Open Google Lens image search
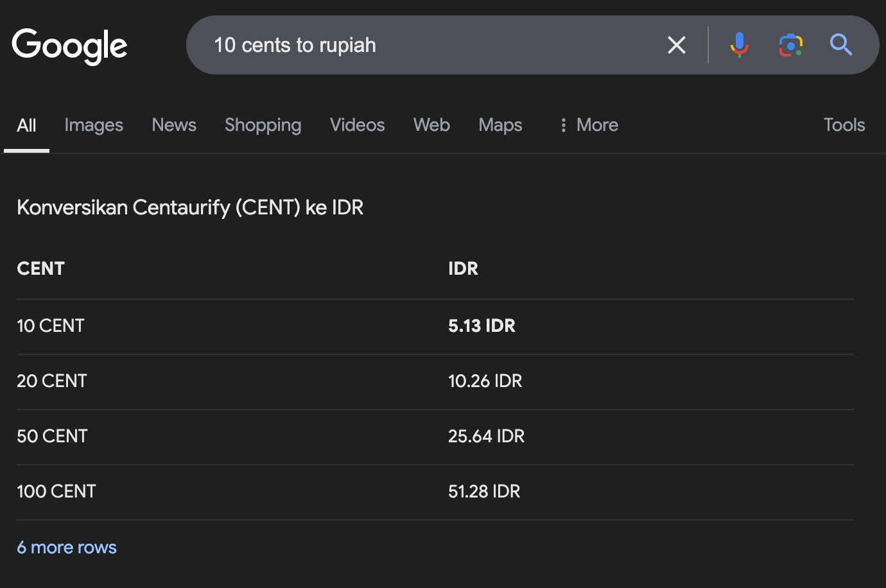 [790, 45]
